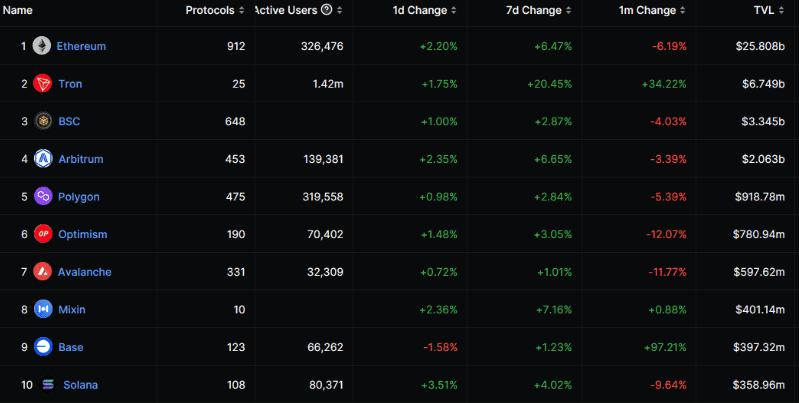Click Optimism 1m change -12.07%
This screenshot has height=403, width=799.
[667, 235]
